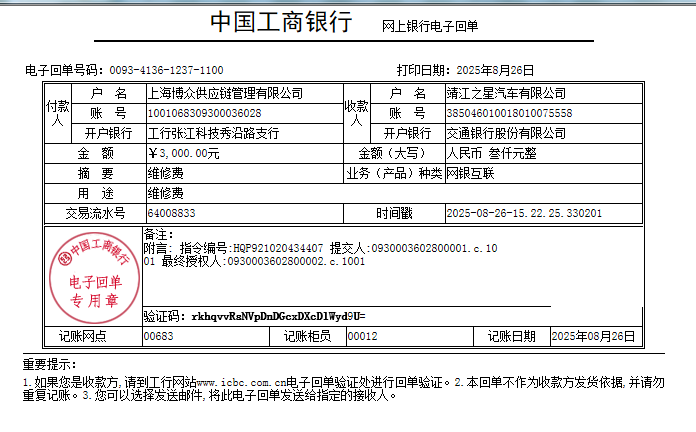Select transaction serial number 64008833

[x=171, y=213]
